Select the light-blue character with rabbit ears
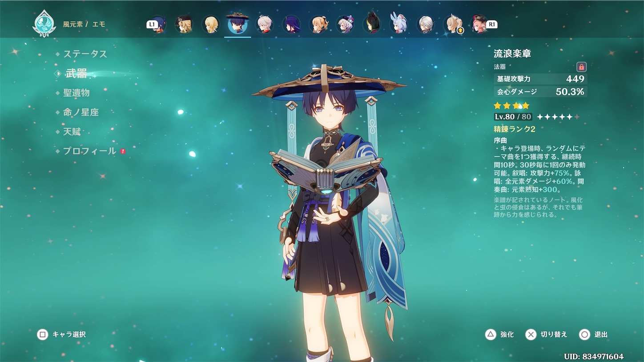The height and width of the screenshot is (362, 644). [398, 24]
